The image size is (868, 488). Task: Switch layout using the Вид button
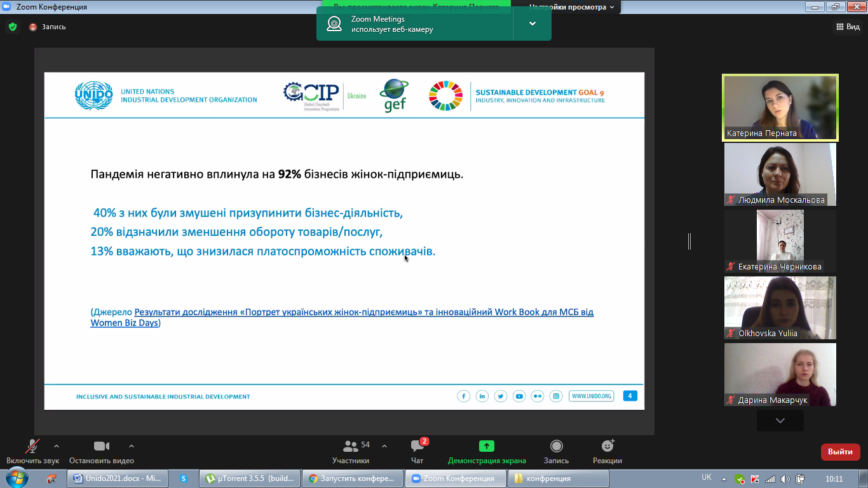[847, 27]
